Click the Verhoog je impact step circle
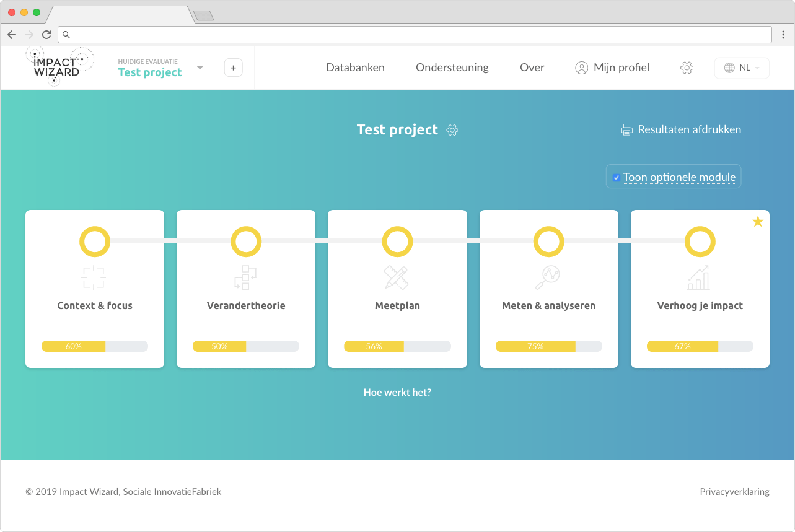 tap(700, 242)
